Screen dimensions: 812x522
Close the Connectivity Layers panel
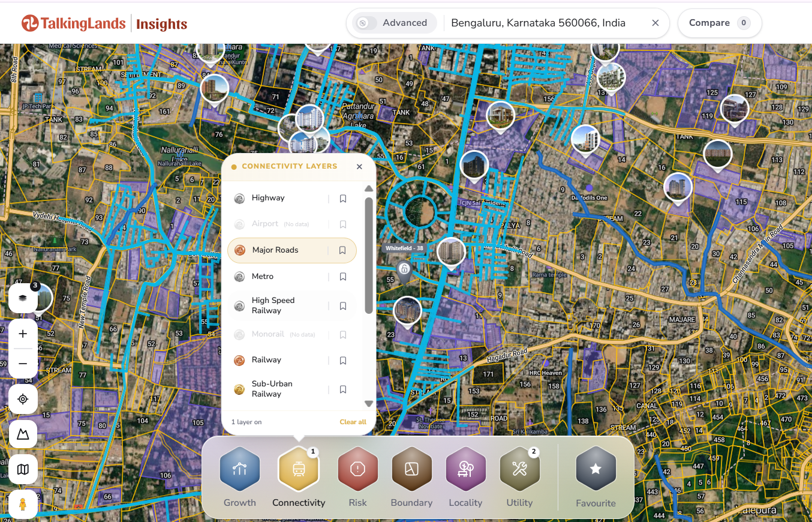[359, 167]
